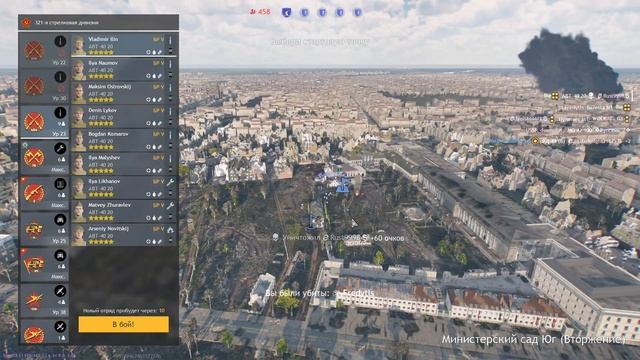
Task: Click 'Министерский сад Юг (Вторжение)' map name
Action: 533,339
